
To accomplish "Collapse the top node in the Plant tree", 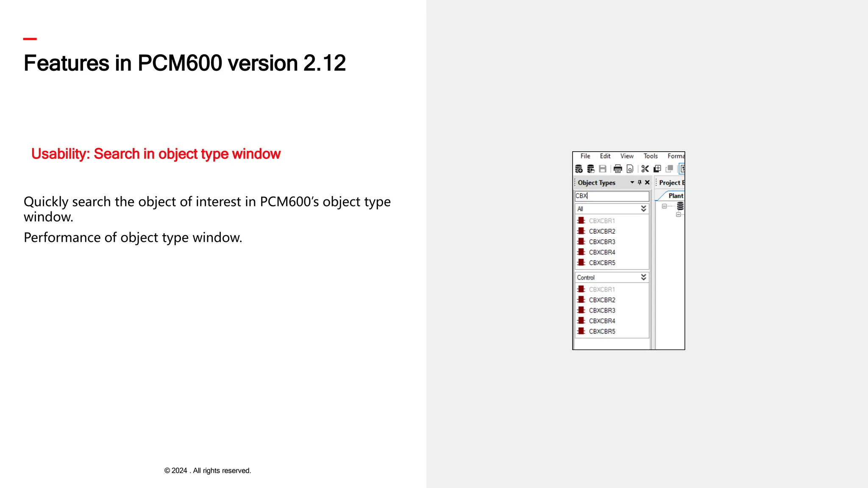I will pos(664,206).
